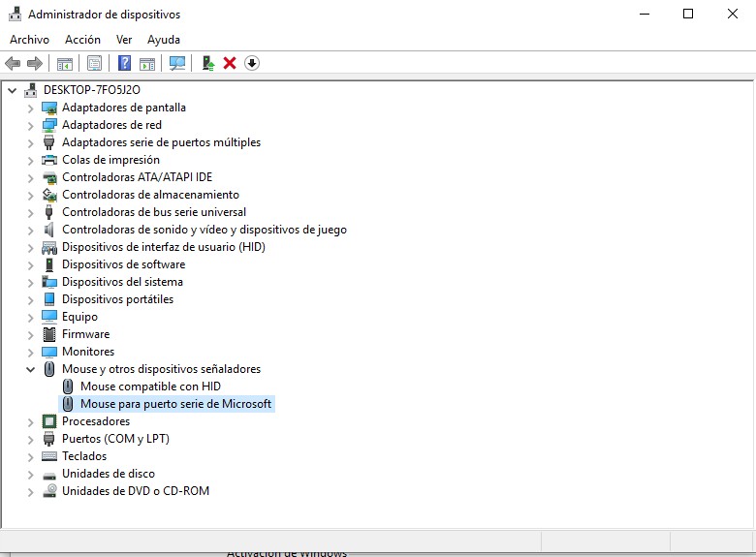Image resolution: width=756 pixels, height=557 pixels.
Task: Open the Acción menu
Action: click(x=82, y=40)
